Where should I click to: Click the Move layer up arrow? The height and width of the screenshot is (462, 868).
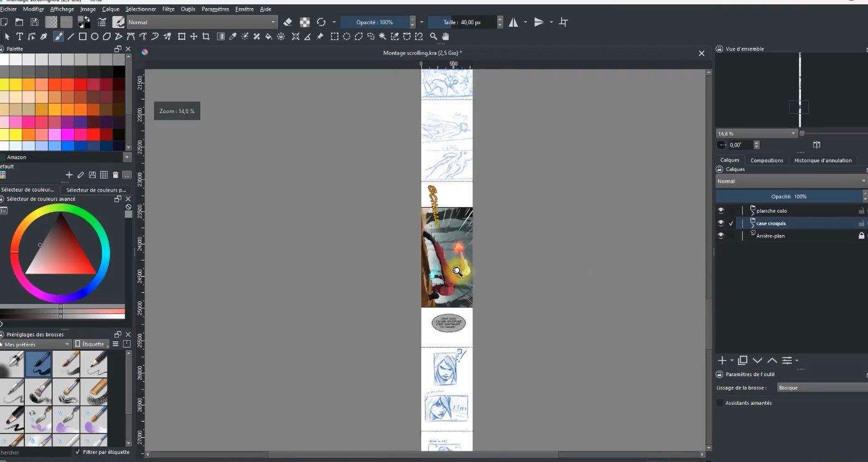[x=772, y=360]
